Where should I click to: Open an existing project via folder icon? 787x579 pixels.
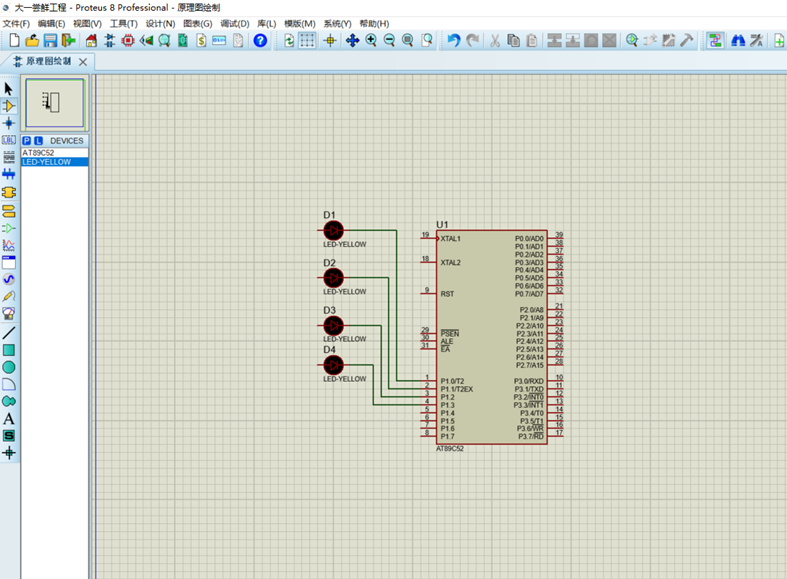click(32, 40)
